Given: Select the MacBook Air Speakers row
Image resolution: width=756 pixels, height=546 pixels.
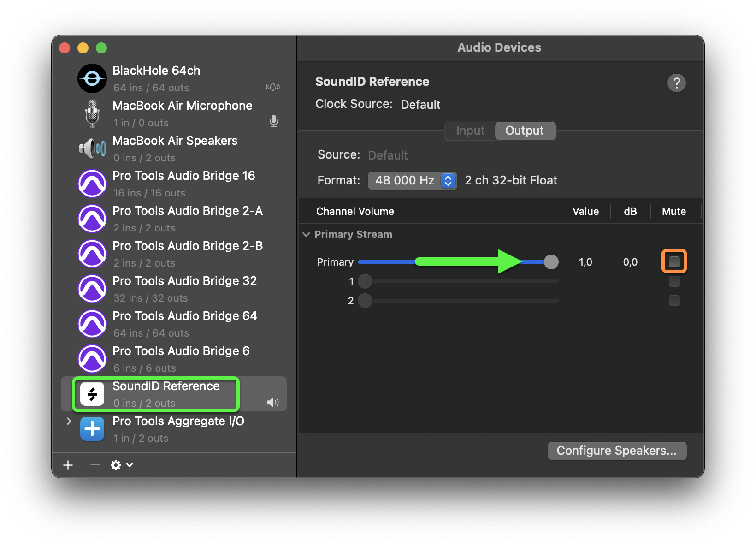Looking at the screenshot, I should coord(174,148).
